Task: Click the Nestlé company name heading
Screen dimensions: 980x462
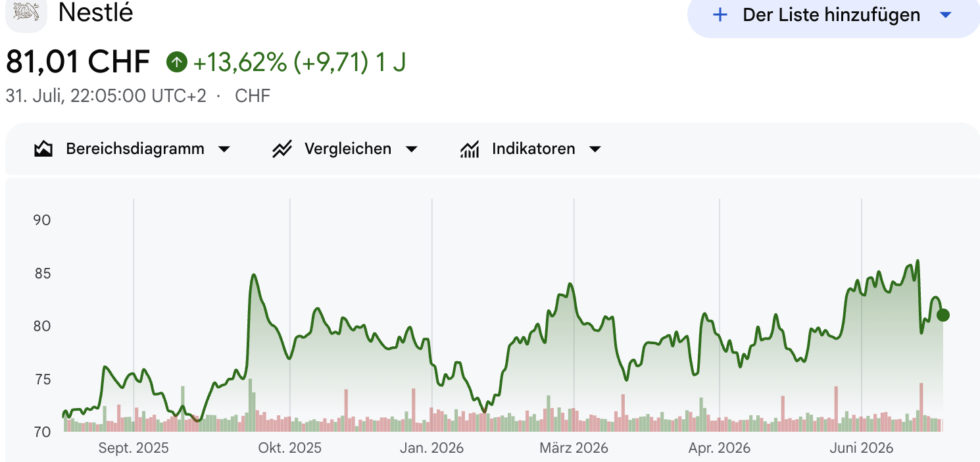Action: click(96, 13)
